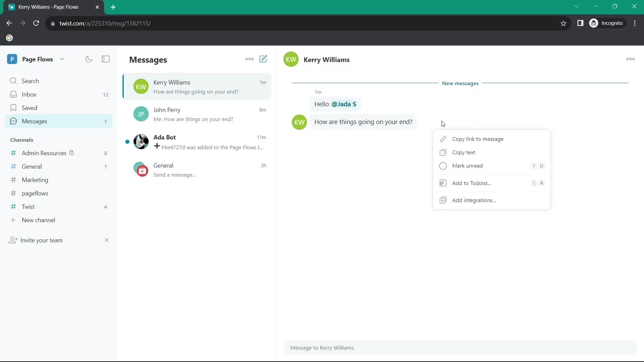Open browser side panel icon
The height and width of the screenshot is (362, 644).
point(580,23)
